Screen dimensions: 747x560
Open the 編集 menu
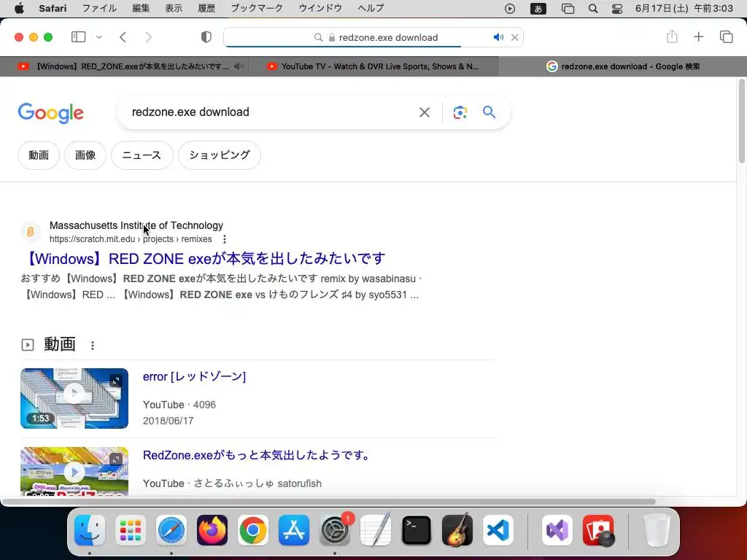141,8
